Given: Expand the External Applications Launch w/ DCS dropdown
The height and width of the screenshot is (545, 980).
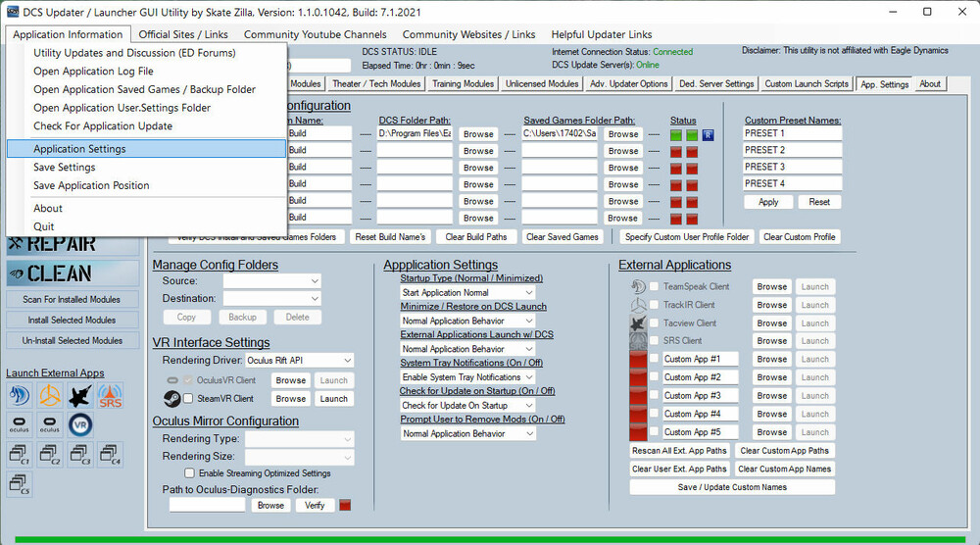Looking at the screenshot, I should [x=467, y=349].
